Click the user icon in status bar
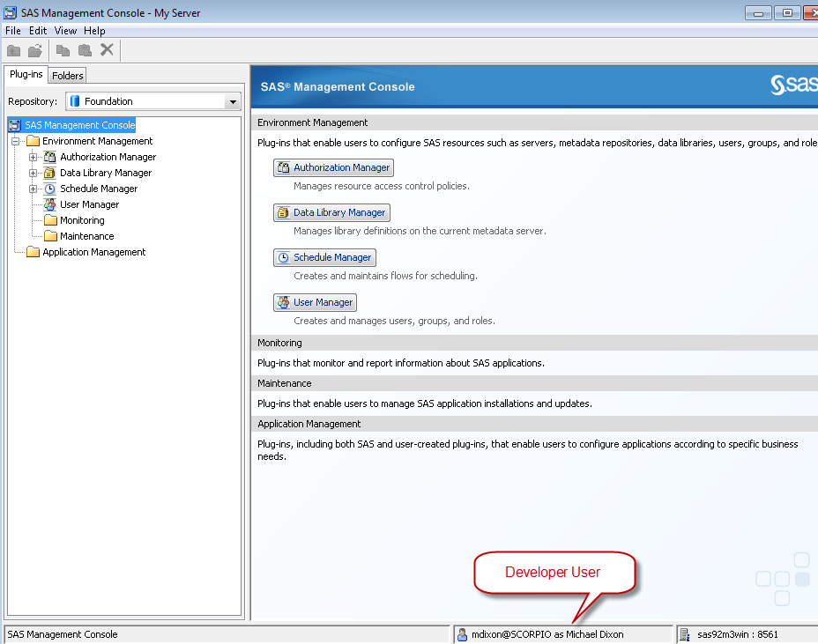Image resolution: width=818 pixels, height=644 pixels. click(x=462, y=634)
